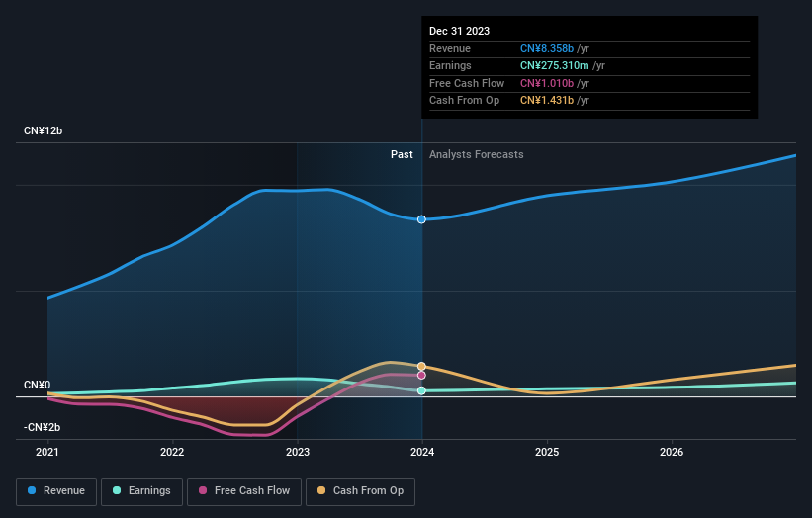
Task: Click the CN¥275.310m earnings value
Action: (x=555, y=65)
